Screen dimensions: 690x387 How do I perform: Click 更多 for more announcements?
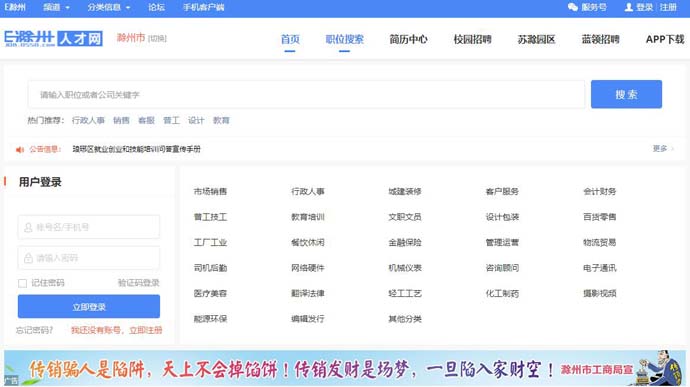[663, 148]
